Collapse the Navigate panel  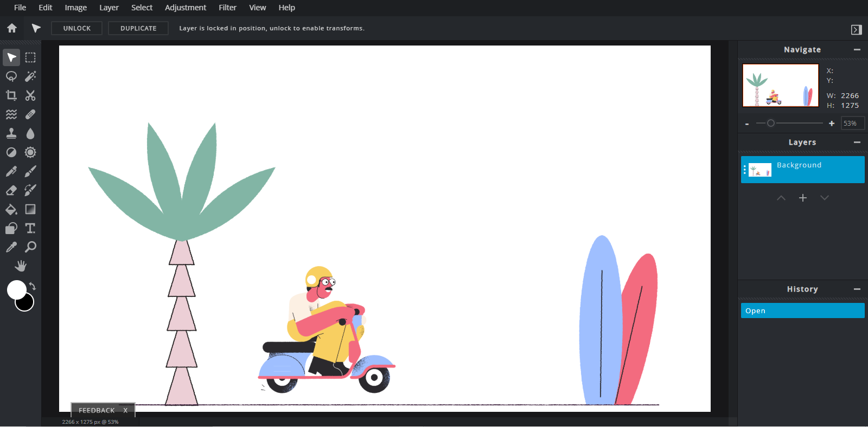point(857,50)
